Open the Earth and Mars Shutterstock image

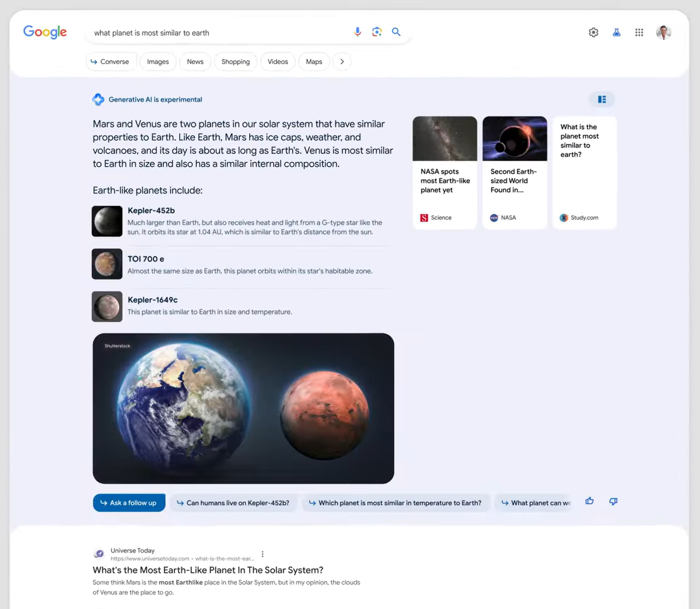point(243,408)
